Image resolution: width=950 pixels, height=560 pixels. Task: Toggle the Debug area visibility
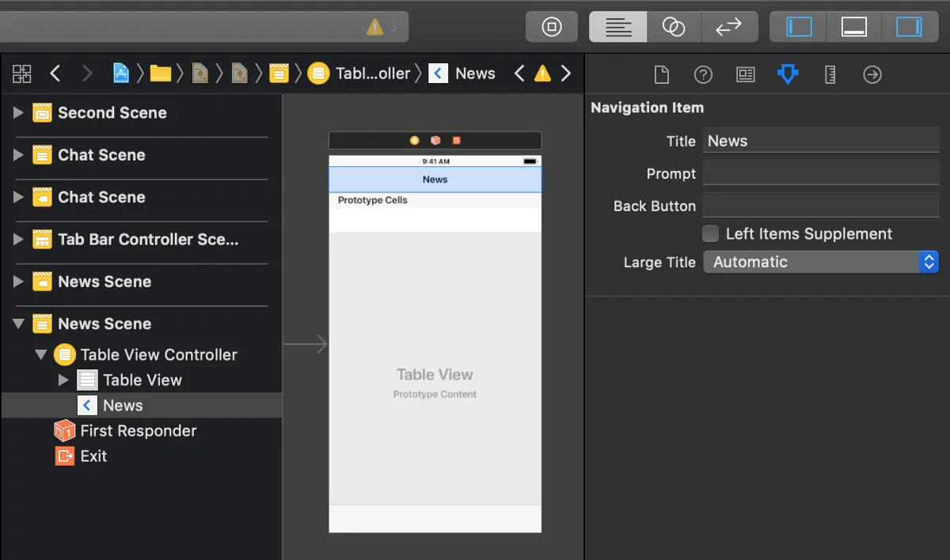tap(854, 27)
